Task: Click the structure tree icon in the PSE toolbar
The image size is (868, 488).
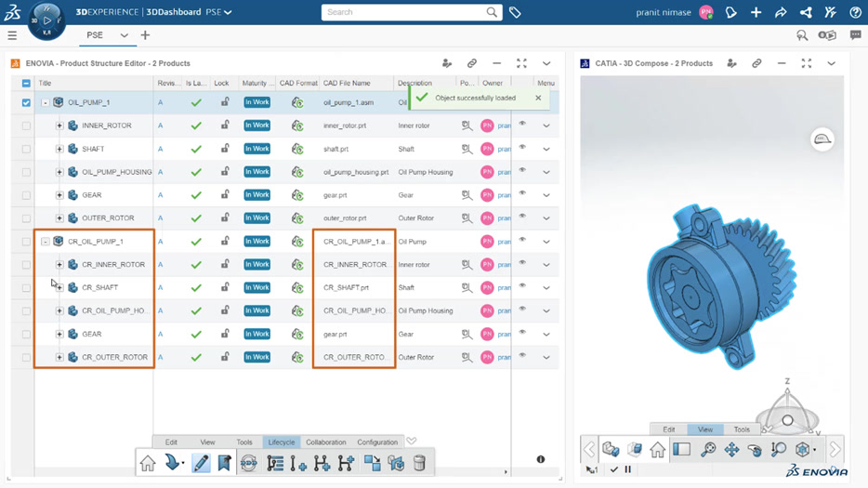Action: [274, 463]
